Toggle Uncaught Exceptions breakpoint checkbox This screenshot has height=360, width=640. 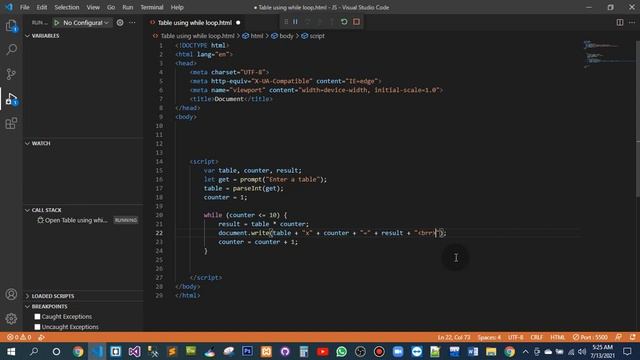coord(38,327)
